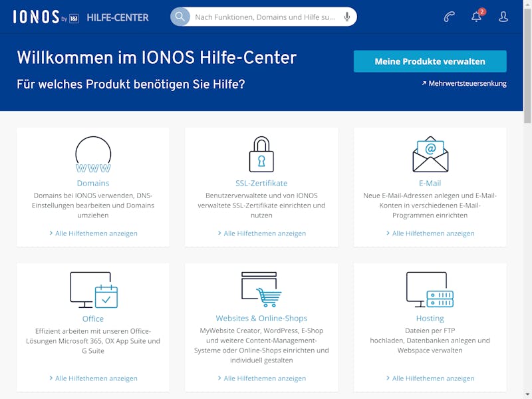Click the E-Mail envelope icon
The image size is (532, 399).
[x=430, y=154]
